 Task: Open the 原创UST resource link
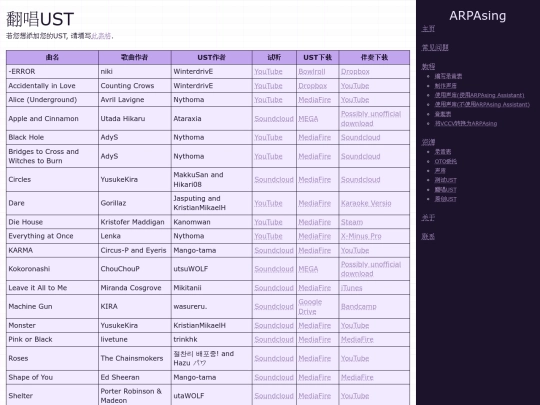pyautogui.click(x=445, y=199)
